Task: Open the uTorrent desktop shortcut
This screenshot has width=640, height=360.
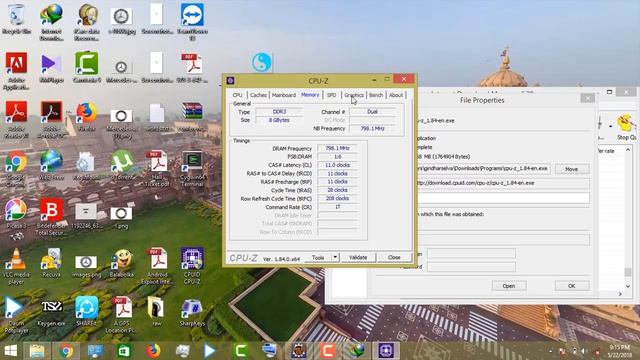Action: pyautogui.click(x=122, y=165)
